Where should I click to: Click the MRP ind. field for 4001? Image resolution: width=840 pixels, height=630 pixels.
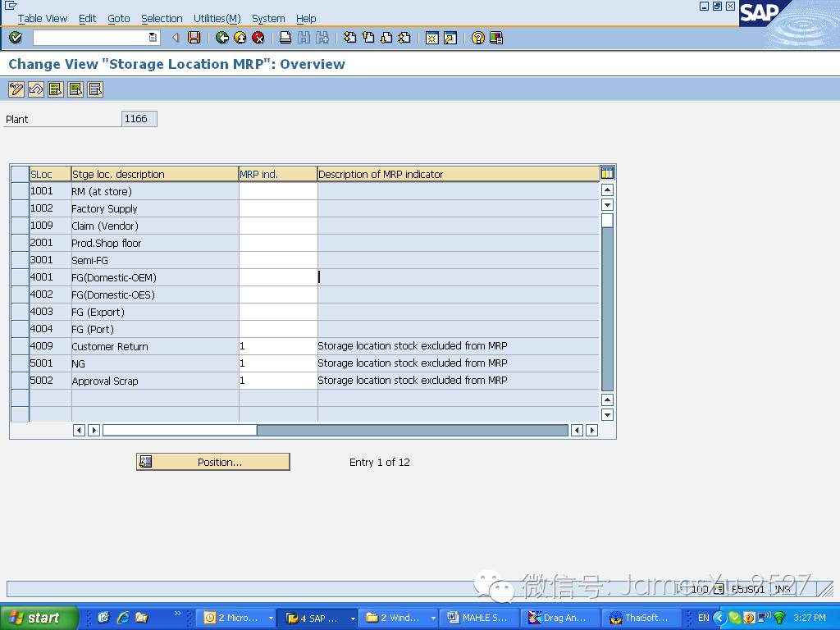278,277
